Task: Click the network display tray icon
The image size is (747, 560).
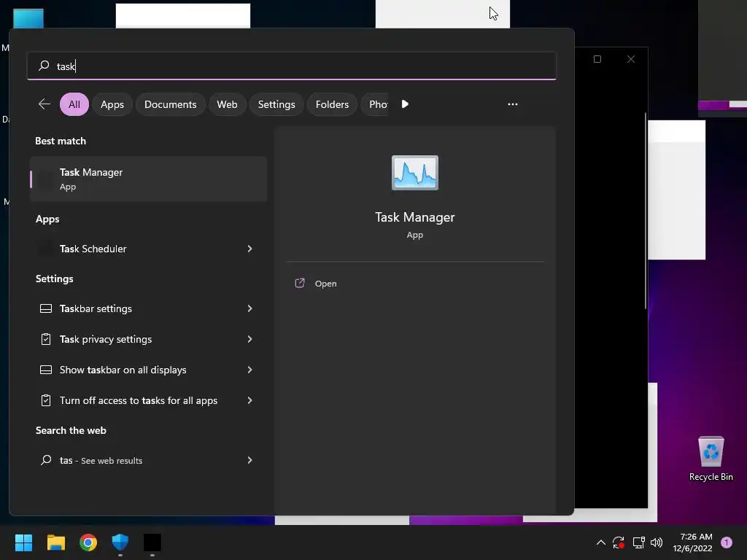Action: [x=638, y=542]
